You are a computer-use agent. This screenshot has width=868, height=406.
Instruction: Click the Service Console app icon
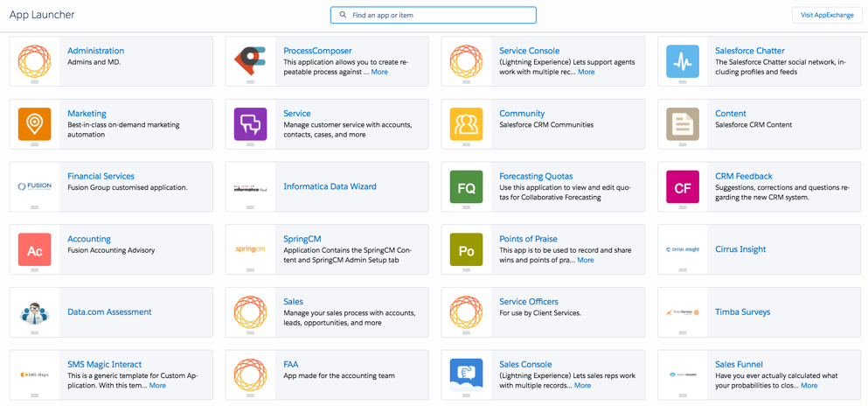click(x=466, y=61)
